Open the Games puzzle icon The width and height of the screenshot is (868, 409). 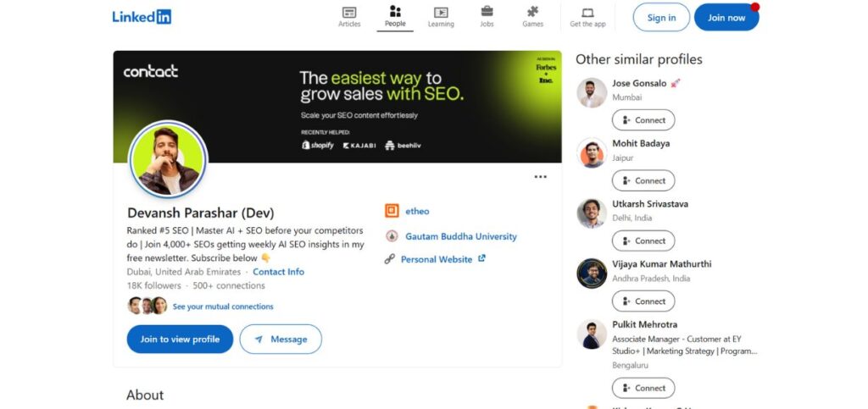532,12
